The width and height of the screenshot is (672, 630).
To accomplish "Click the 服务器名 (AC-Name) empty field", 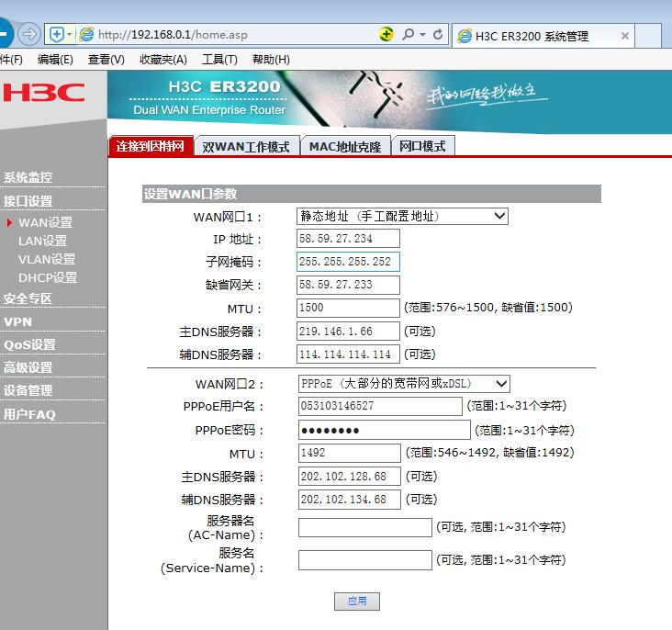I will (365, 527).
